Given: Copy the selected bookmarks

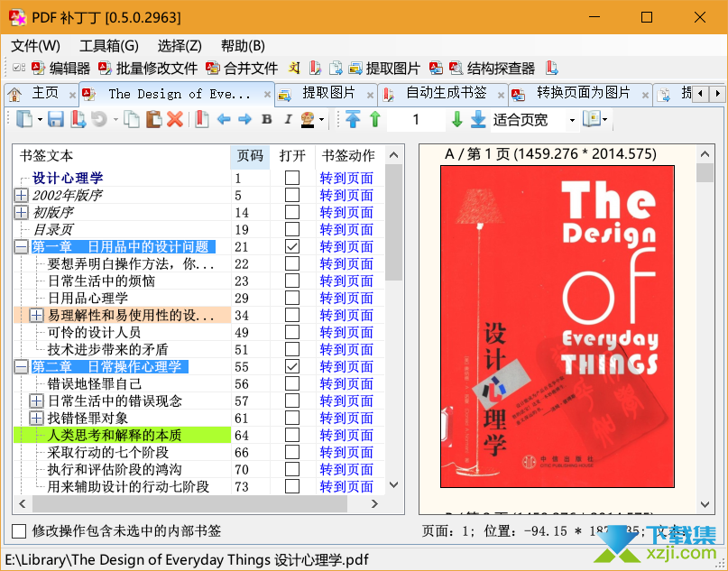Looking at the screenshot, I should pyautogui.click(x=132, y=120).
